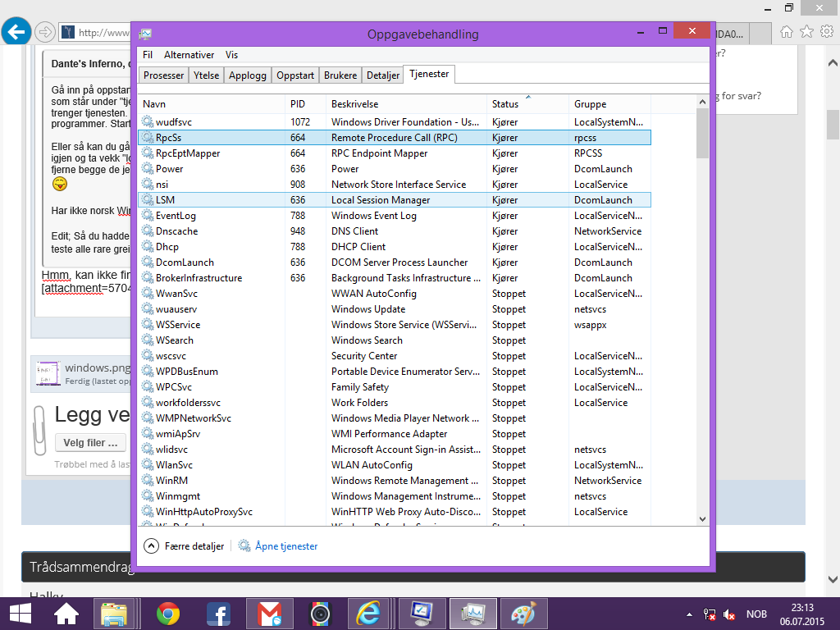
Task: Switch to the Ytelse tab
Action: [x=206, y=75]
